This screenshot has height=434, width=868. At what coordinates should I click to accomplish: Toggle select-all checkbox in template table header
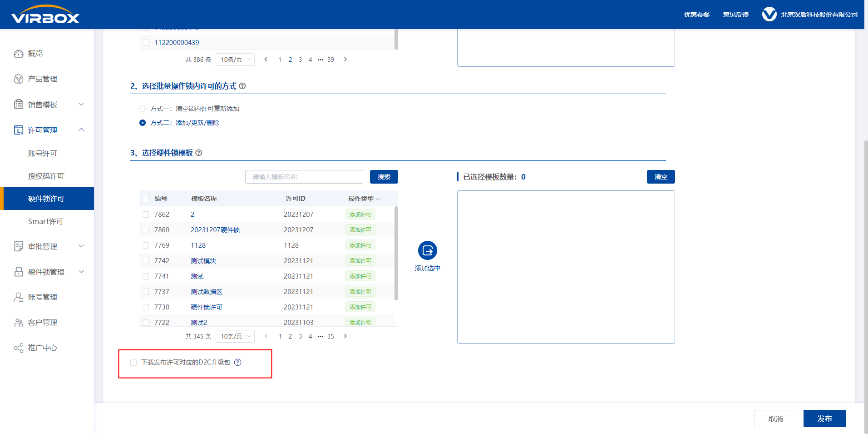click(146, 199)
